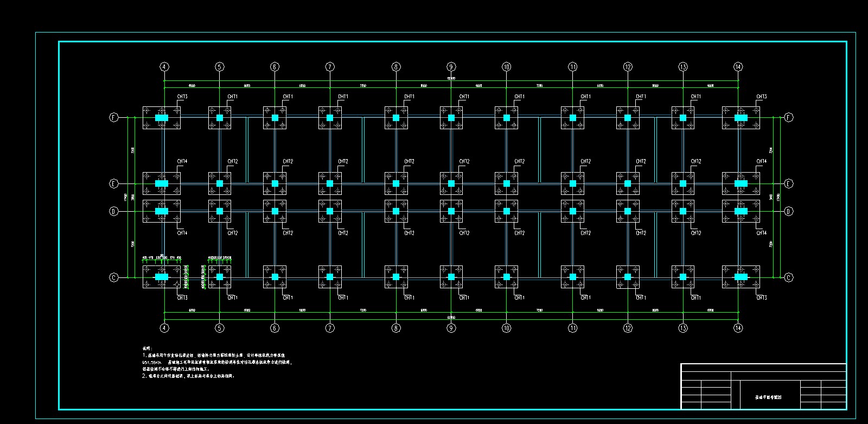The image size is (868, 424).
Task: Click the CHT1 label below axis 13 and C
Action: pyautogui.click(x=695, y=298)
